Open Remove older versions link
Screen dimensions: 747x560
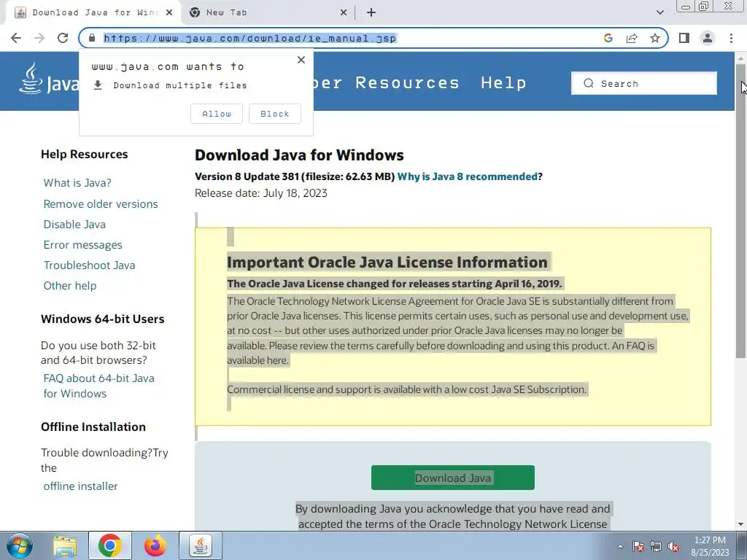(101, 204)
